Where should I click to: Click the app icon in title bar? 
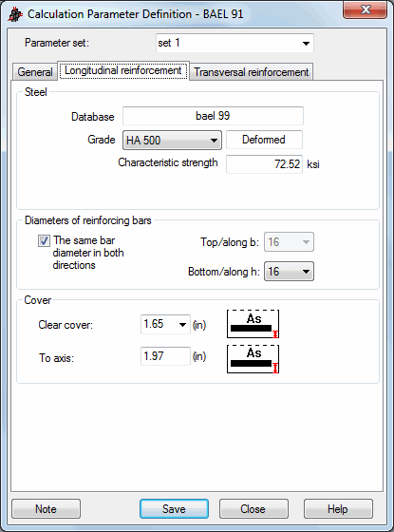pyautogui.click(x=15, y=14)
